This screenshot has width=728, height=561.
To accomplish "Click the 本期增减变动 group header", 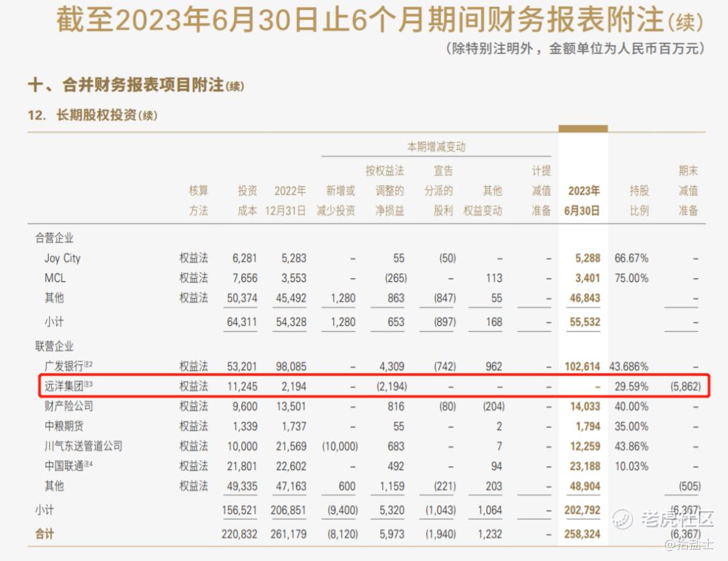I will pos(436,147).
